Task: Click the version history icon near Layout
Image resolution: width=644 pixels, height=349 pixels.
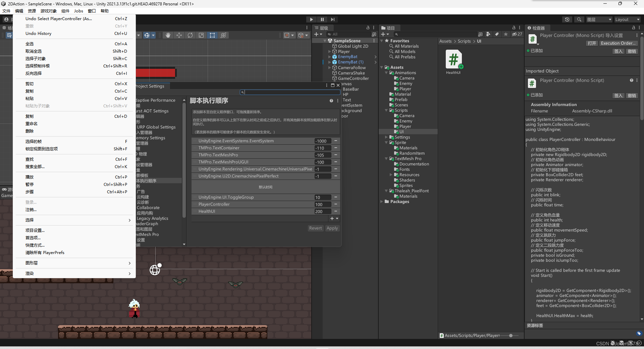Action: pos(567,19)
